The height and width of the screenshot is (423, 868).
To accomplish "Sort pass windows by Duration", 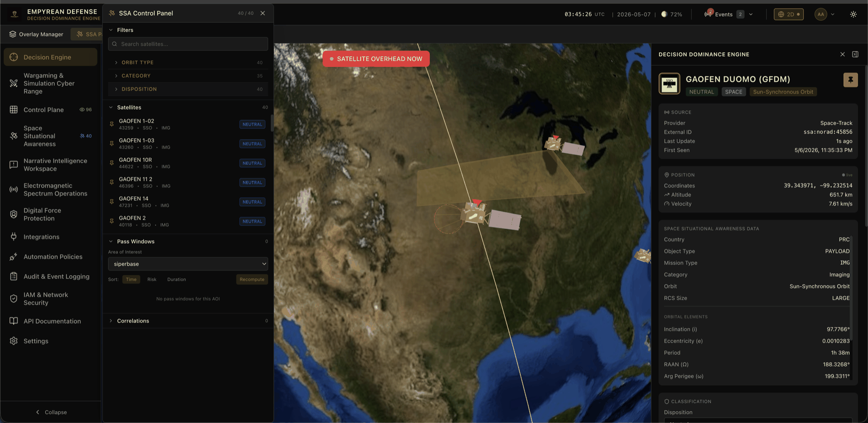I will (176, 279).
